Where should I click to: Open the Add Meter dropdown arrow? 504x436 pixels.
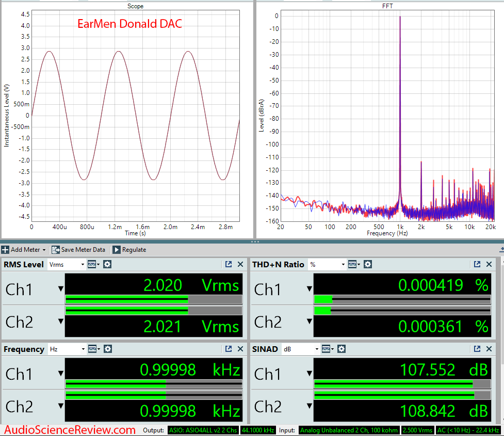[x=44, y=250]
